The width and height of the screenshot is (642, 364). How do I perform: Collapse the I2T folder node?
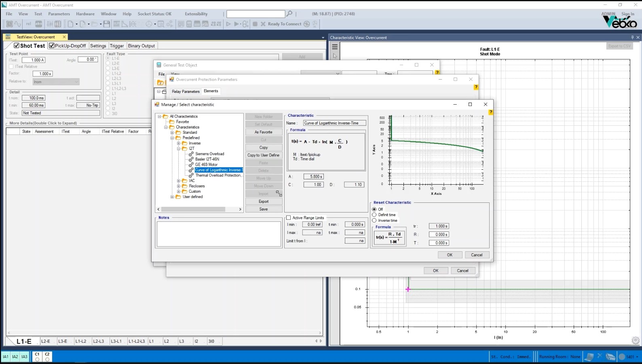(179, 149)
